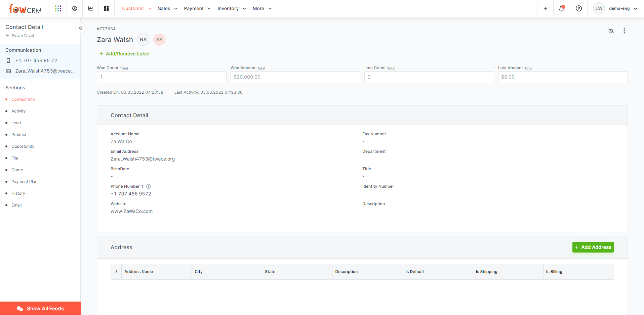
Task: Click the Zara Walsh contact name heading
Action: coord(115,40)
